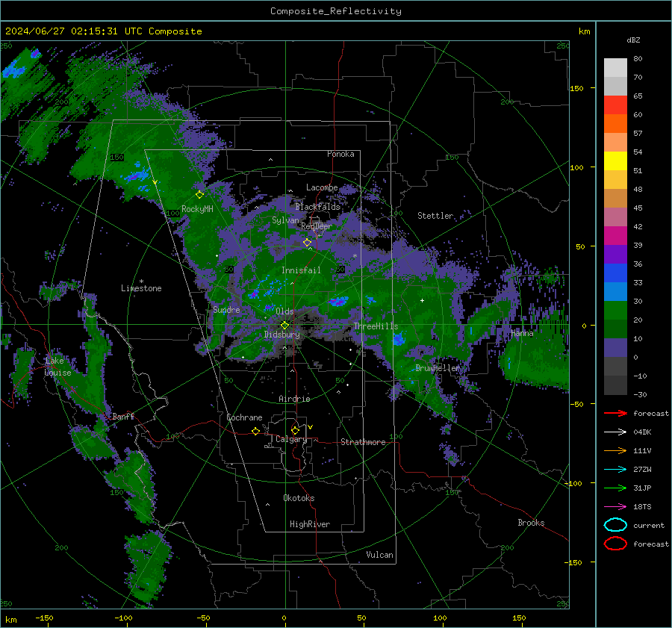Click the white 04DK arrow icon
The width and height of the screenshot is (672, 628).
click(615, 432)
